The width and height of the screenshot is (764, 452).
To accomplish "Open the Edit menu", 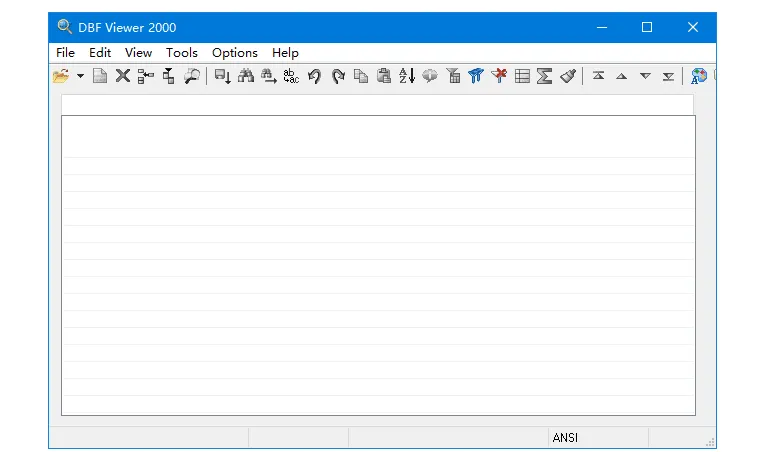I will pyautogui.click(x=100, y=53).
